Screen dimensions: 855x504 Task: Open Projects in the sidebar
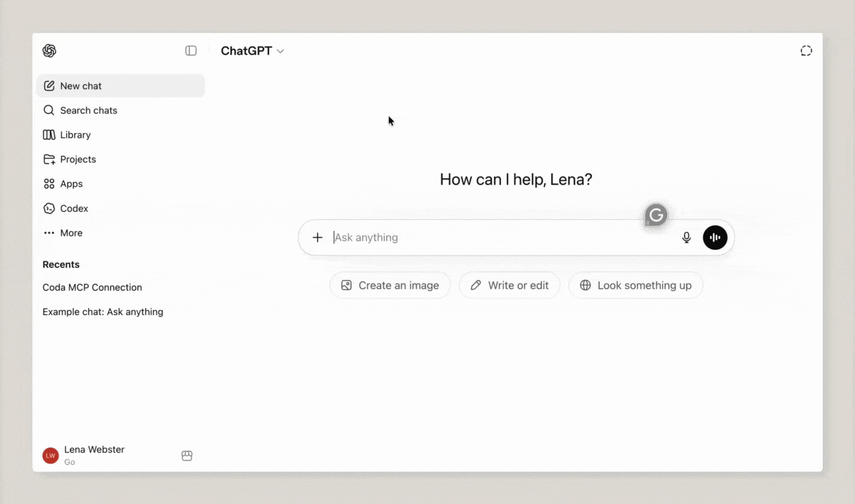coord(120,159)
